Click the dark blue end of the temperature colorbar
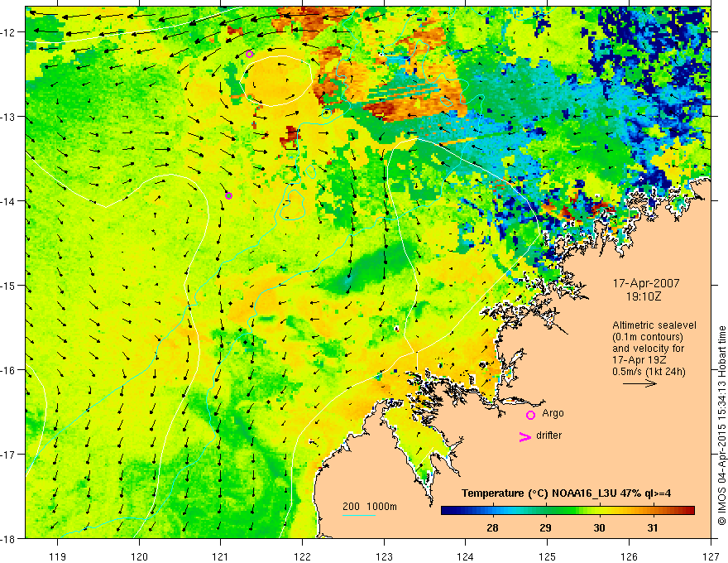Screen dimensions: 728x563 click(x=448, y=511)
